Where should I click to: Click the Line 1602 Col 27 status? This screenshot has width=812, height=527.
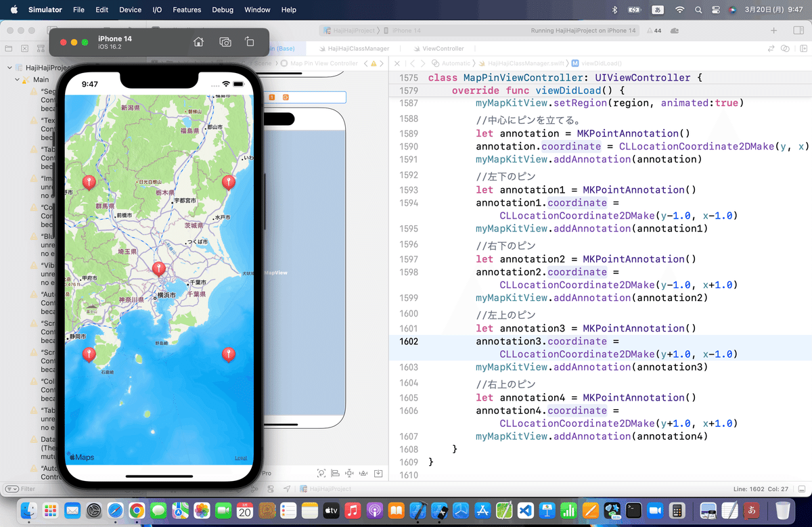[x=759, y=489]
